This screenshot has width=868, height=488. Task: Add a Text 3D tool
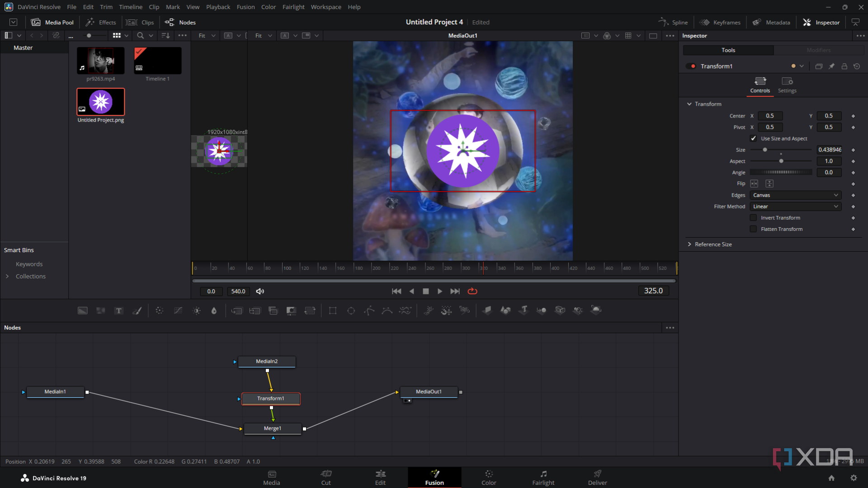pos(524,310)
